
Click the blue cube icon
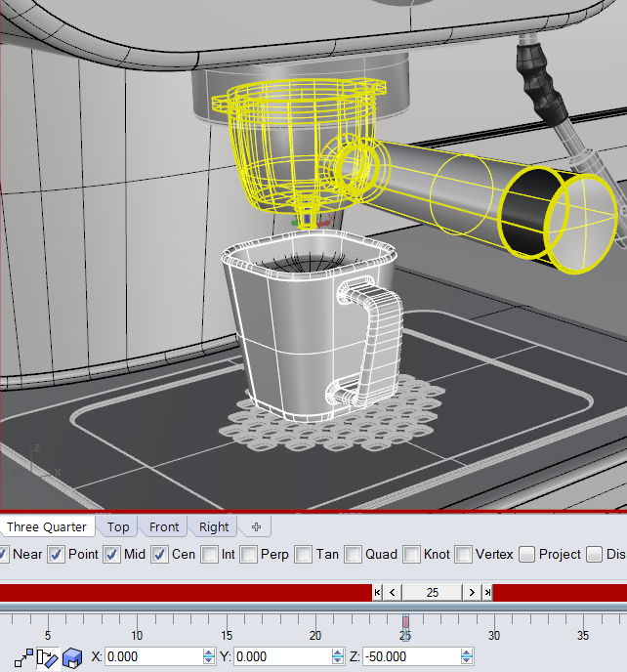tap(71, 657)
